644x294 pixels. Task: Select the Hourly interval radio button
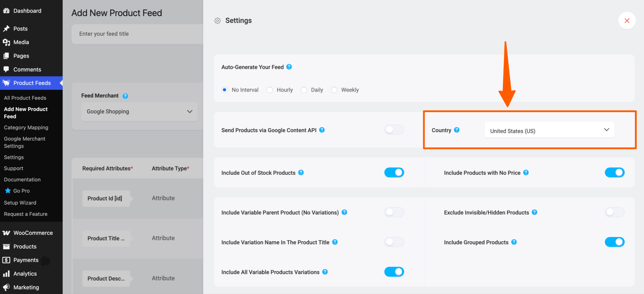[270, 90]
